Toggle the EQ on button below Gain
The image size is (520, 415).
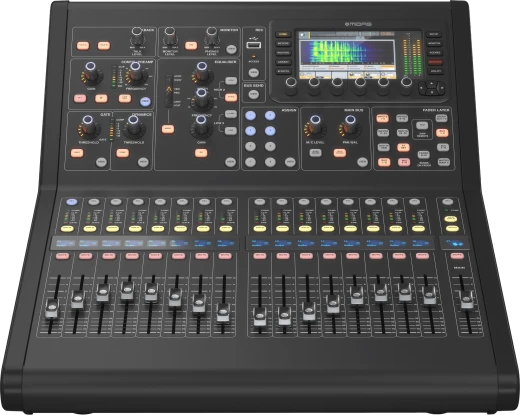[201, 153]
